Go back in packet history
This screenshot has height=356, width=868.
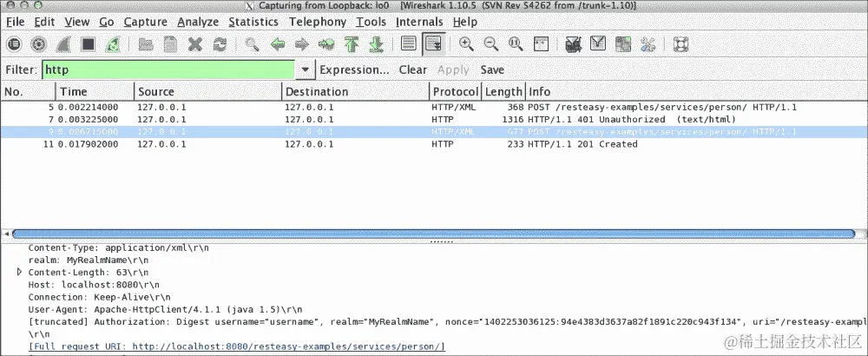point(278,43)
